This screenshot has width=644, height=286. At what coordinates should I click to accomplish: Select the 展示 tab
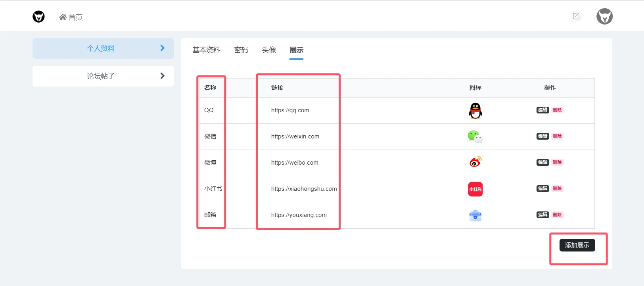pos(296,50)
